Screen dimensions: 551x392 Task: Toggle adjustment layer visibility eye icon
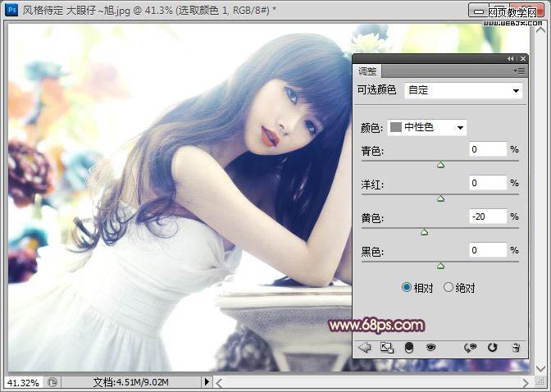pos(430,348)
